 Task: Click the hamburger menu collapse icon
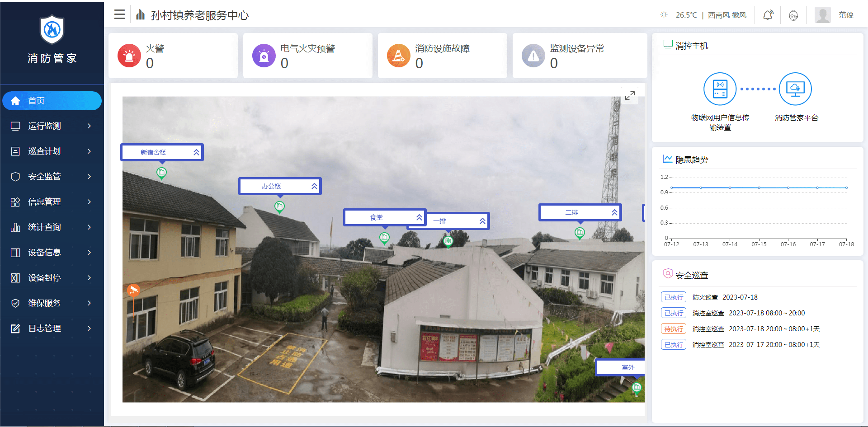coord(119,15)
